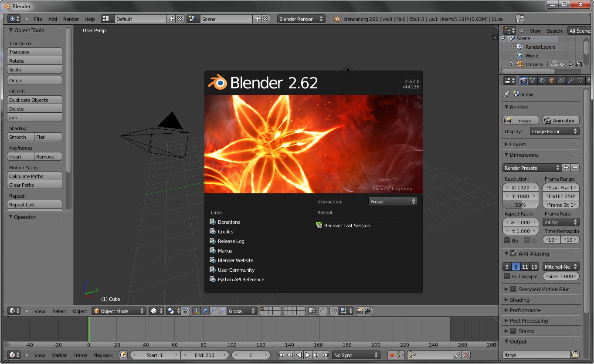Insert keyframes using the key icon
The image size is (594, 364).
pos(458,355)
